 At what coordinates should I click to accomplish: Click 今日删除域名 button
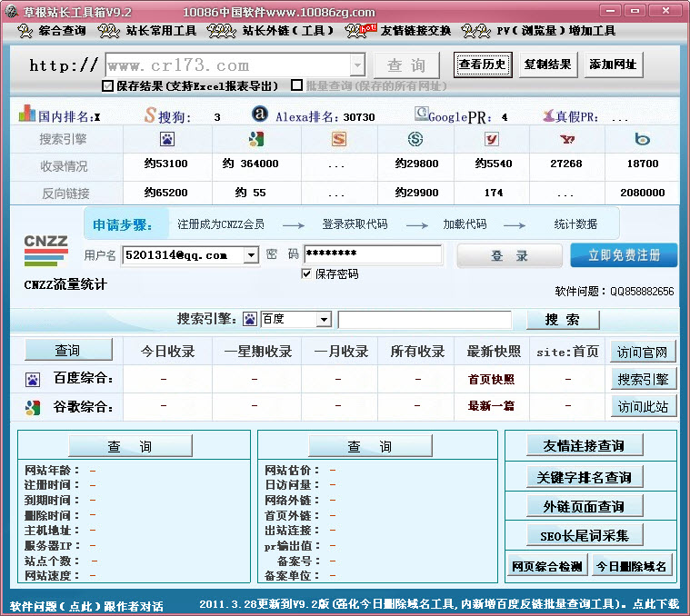pyautogui.click(x=632, y=566)
